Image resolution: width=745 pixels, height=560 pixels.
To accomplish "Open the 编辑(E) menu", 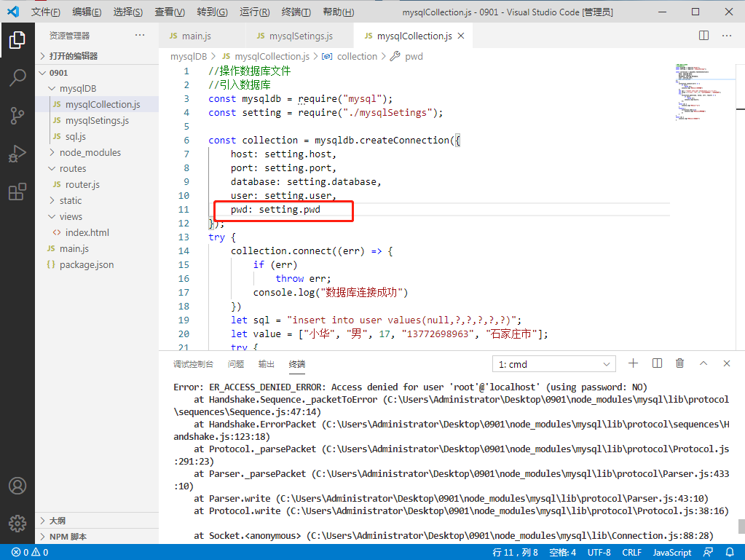I will (87, 12).
